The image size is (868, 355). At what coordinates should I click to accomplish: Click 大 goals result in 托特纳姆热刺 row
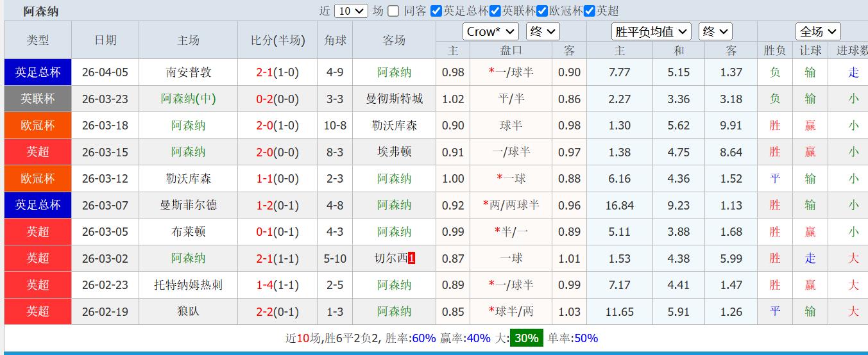pos(853,285)
